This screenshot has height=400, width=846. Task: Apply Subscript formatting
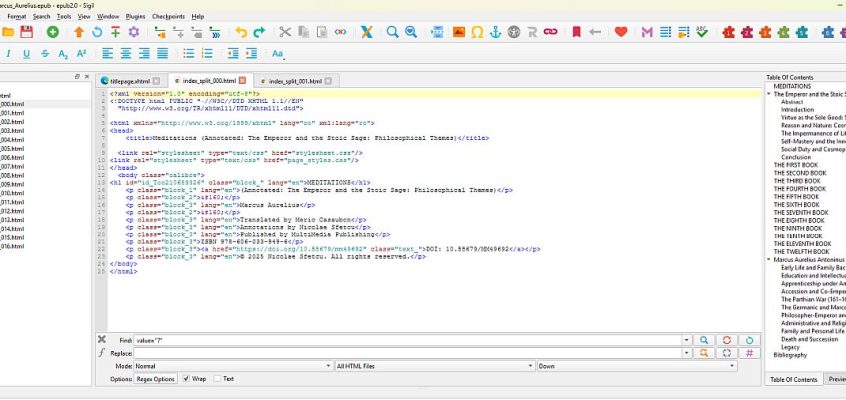tap(63, 53)
